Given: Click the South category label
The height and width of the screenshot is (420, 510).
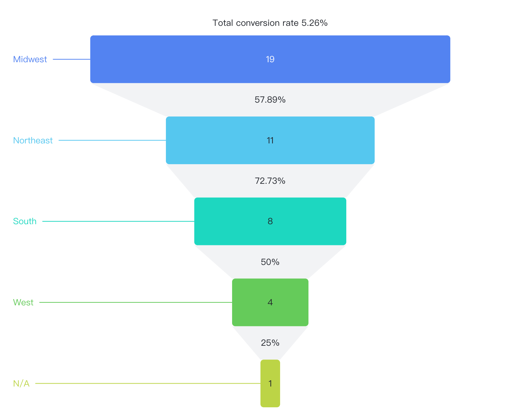Looking at the screenshot, I should pos(25,221).
